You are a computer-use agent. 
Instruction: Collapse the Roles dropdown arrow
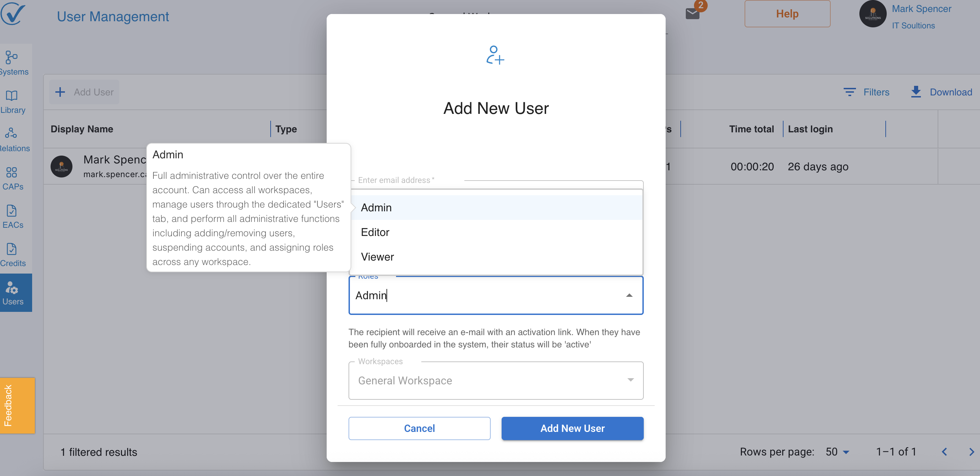pos(629,295)
